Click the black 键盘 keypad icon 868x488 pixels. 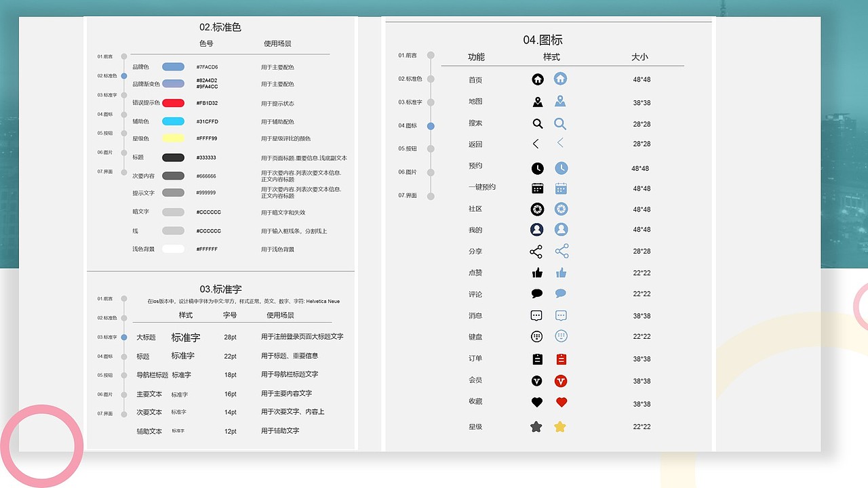point(536,336)
